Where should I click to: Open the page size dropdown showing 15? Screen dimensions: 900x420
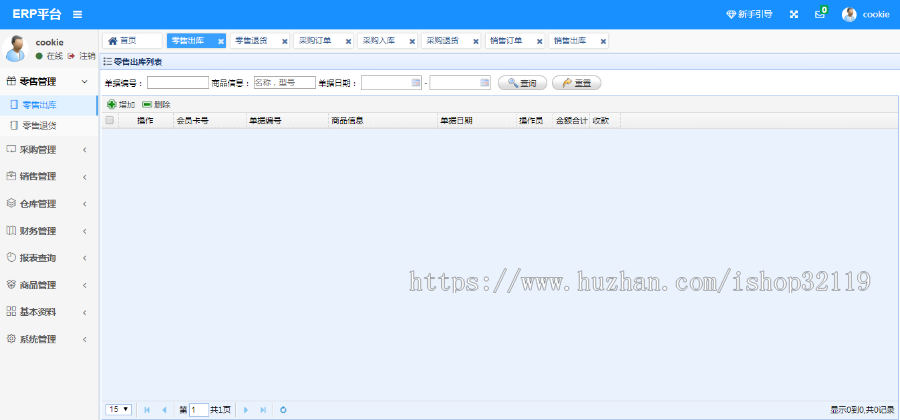coord(119,410)
